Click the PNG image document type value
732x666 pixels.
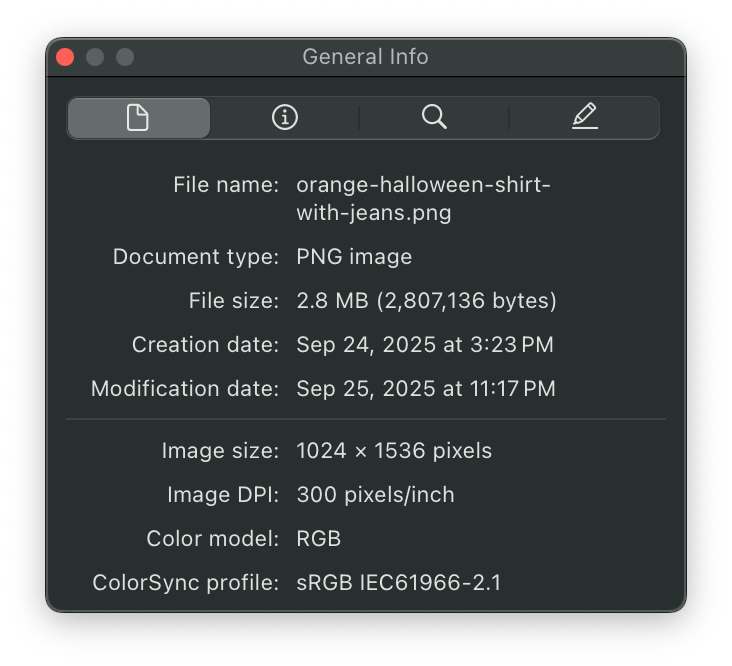pos(354,257)
